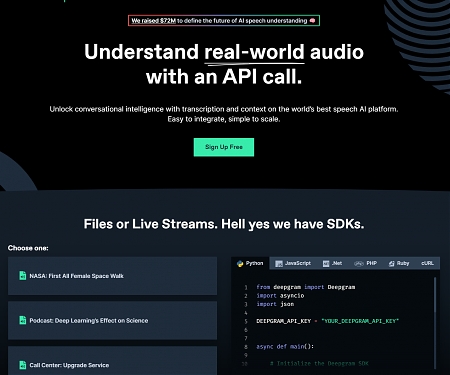Click the brain emoji in the announcement banner
The image size is (450, 375).
(x=312, y=21)
